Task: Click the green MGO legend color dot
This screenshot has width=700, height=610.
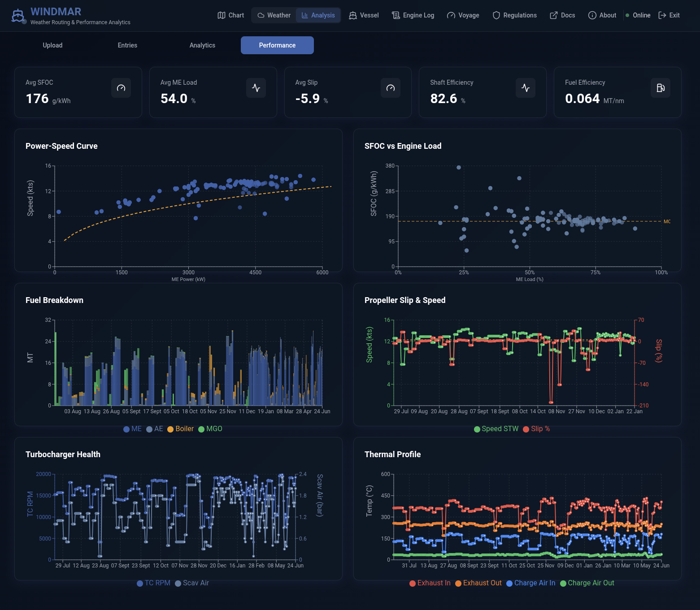Action: (x=201, y=429)
